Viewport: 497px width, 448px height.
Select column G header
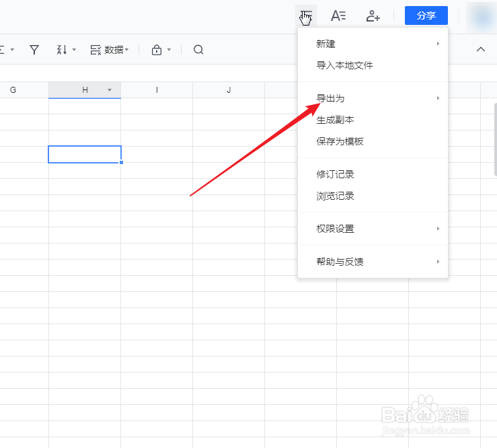(x=24, y=90)
